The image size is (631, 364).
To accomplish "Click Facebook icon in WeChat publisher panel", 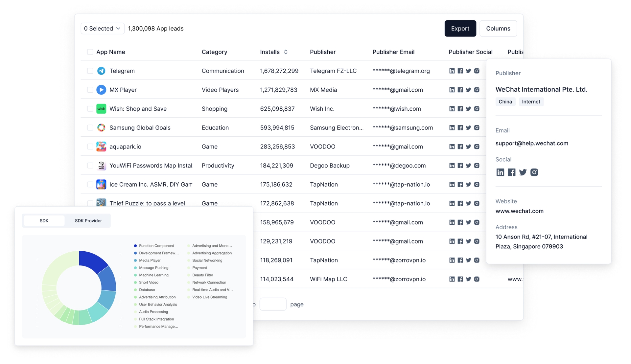I will (x=511, y=172).
